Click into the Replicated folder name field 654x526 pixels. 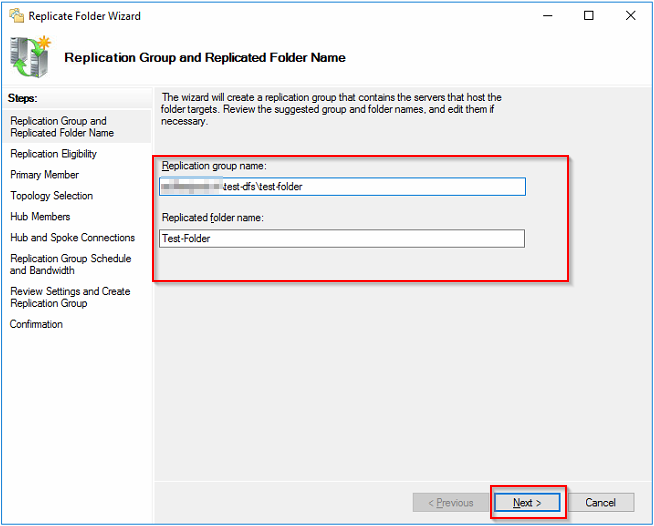click(x=342, y=239)
